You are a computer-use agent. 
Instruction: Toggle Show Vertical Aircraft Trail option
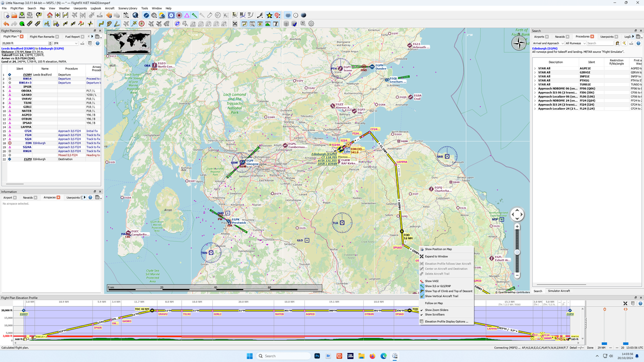coord(441,296)
